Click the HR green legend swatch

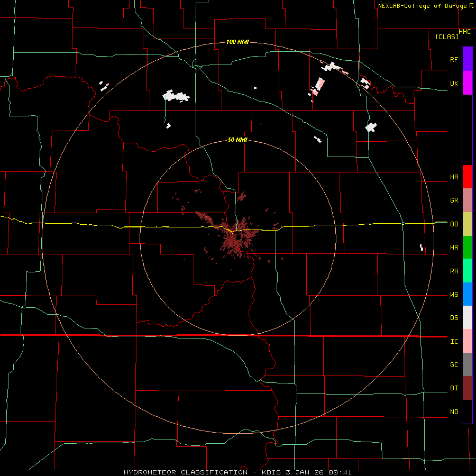click(x=467, y=247)
